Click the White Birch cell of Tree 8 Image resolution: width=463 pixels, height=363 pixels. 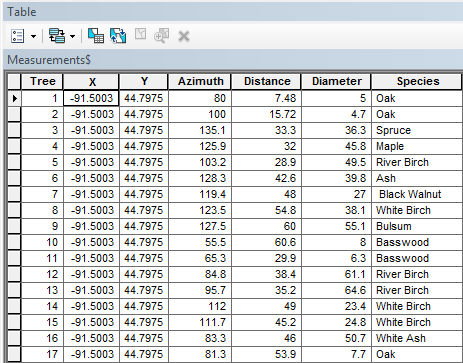[417, 210]
